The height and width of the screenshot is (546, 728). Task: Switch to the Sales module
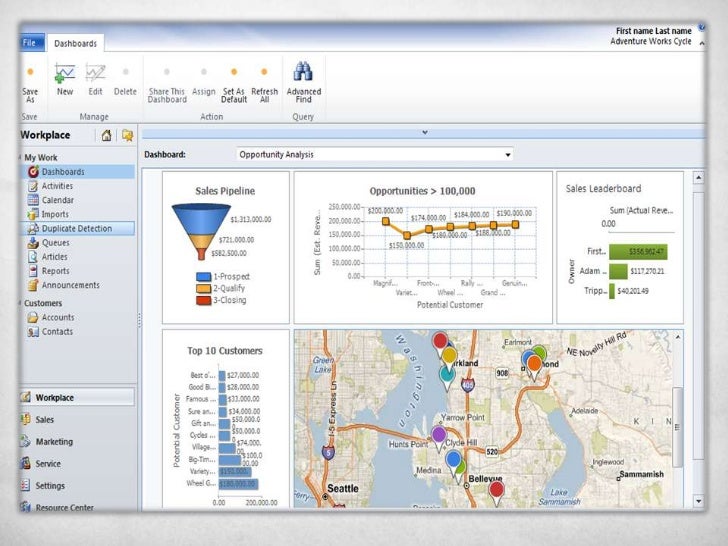point(45,420)
